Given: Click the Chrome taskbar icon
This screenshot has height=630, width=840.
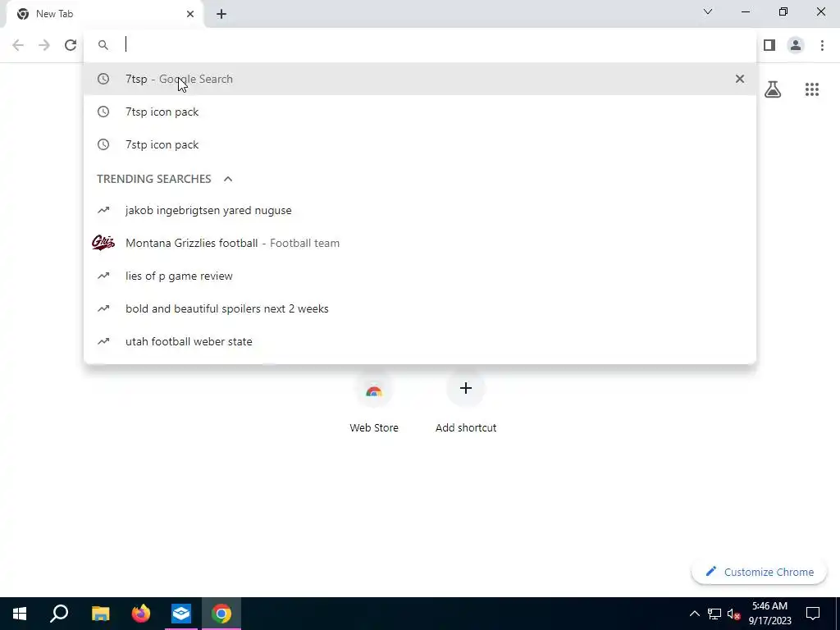Looking at the screenshot, I should (221, 614).
